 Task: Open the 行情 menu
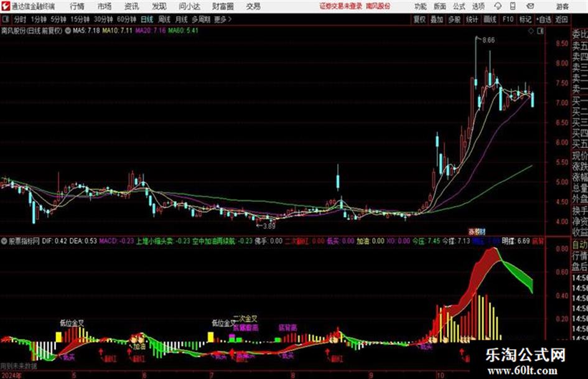coord(77,6)
